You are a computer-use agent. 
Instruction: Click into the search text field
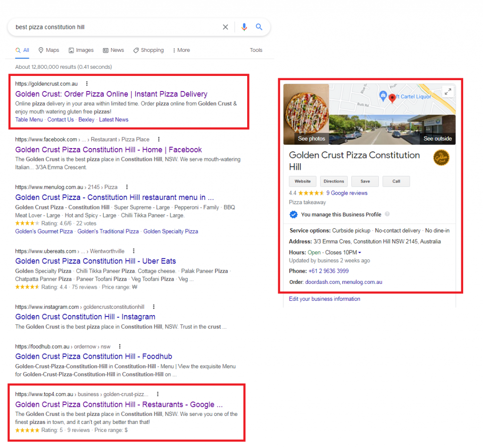[113, 27]
